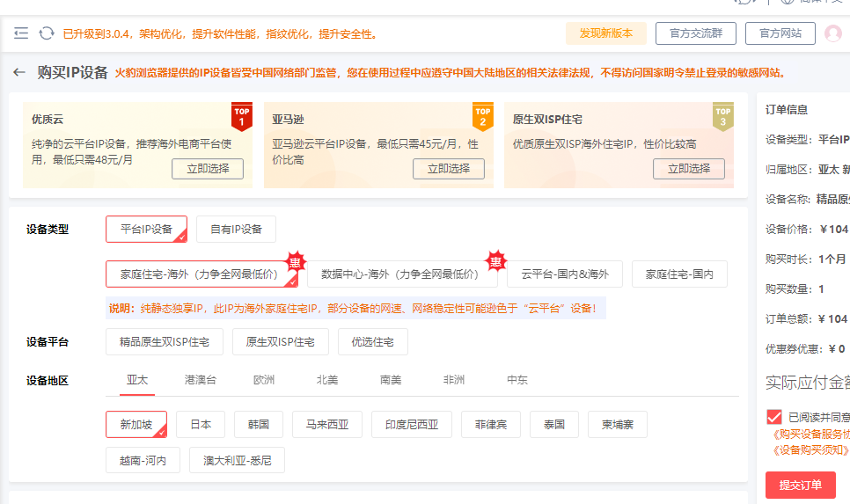
Task: Select 印度尼西亚 region
Action: point(412,424)
